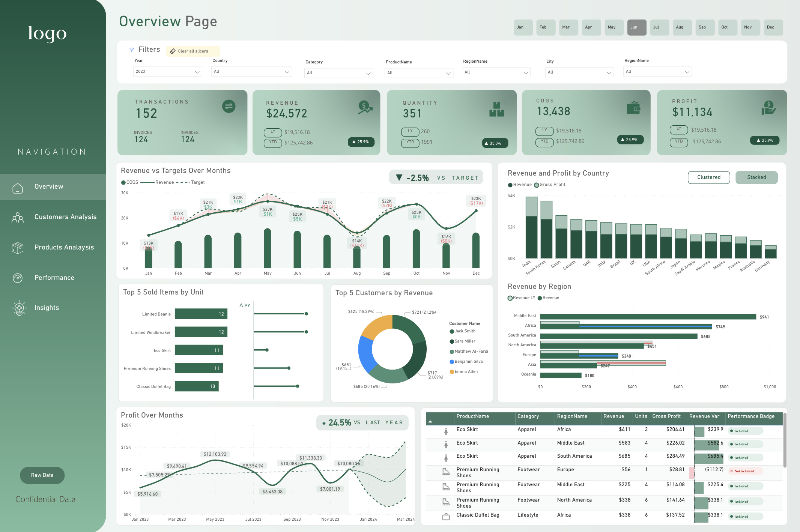
Task: Click the table vertical scrollbar
Action: [x=785, y=440]
